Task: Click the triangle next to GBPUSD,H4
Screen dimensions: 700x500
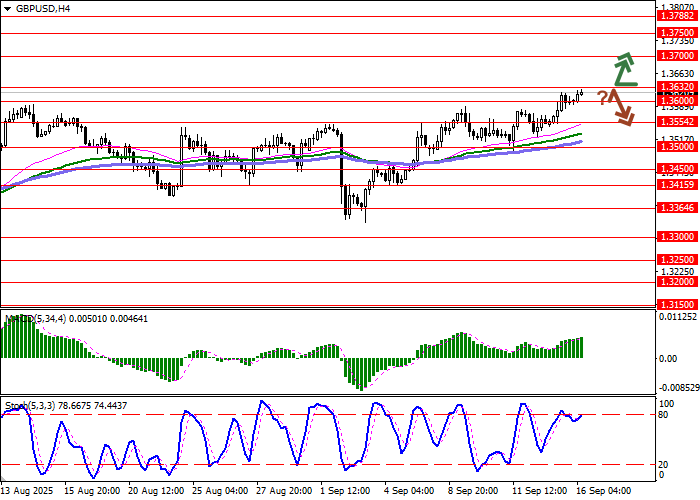Action: pos(6,8)
